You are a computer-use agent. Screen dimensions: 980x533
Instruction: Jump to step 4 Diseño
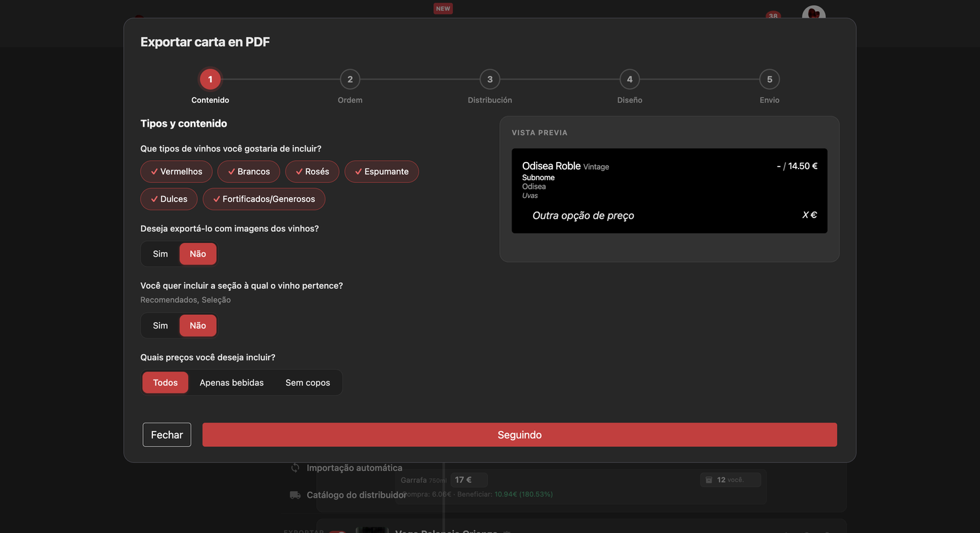630,80
